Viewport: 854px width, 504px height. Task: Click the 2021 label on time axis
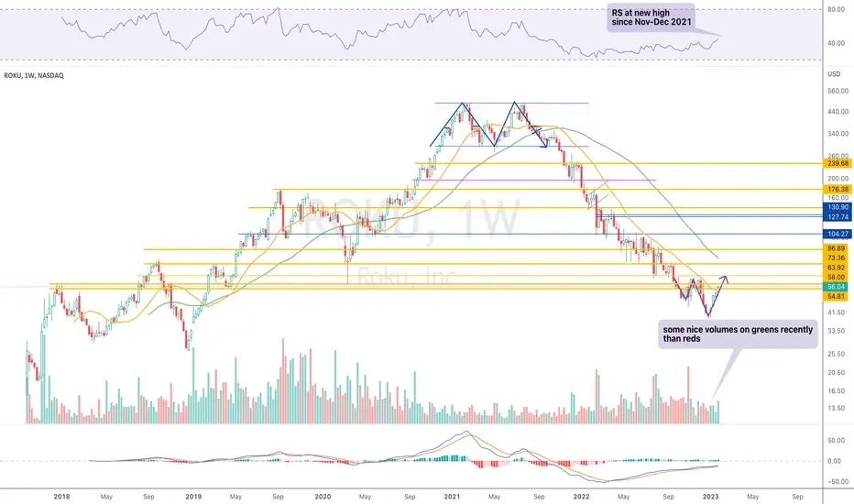pyautogui.click(x=452, y=497)
